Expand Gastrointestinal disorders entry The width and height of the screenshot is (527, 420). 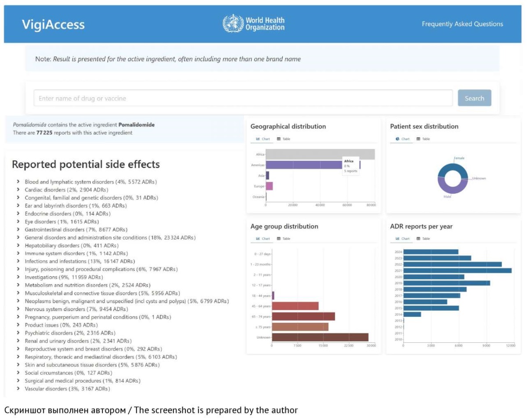pyautogui.click(x=72, y=230)
